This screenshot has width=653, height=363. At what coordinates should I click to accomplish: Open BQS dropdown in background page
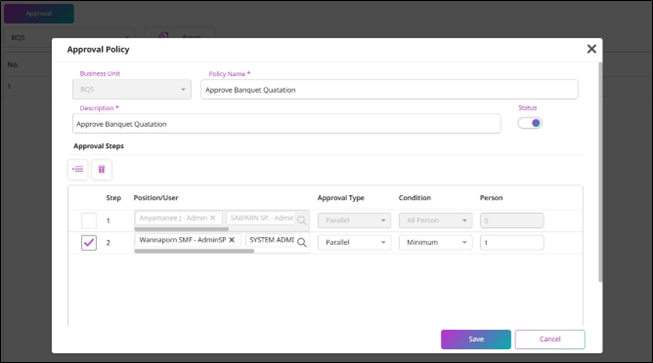(x=69, y=37)
